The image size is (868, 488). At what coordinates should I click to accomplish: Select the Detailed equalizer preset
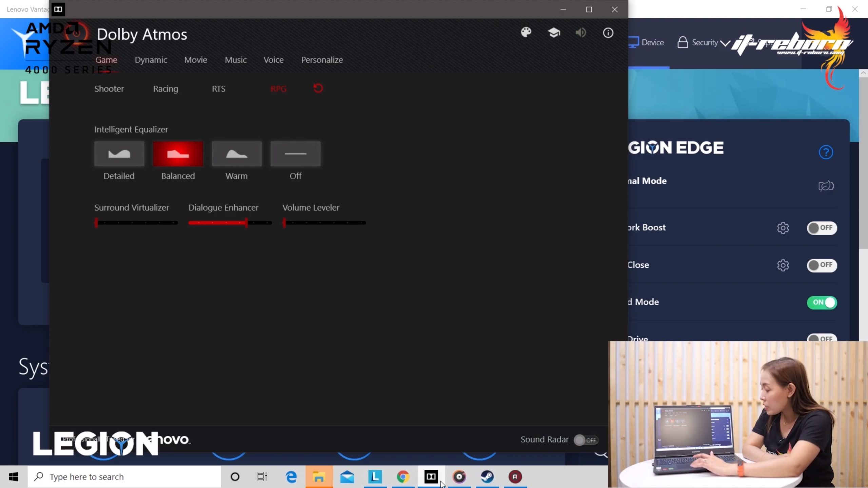coord(119,154)
